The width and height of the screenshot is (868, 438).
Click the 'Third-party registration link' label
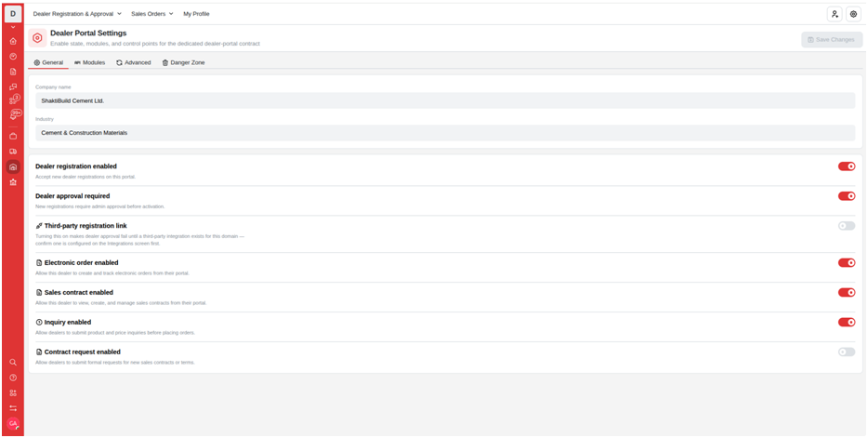85,226
